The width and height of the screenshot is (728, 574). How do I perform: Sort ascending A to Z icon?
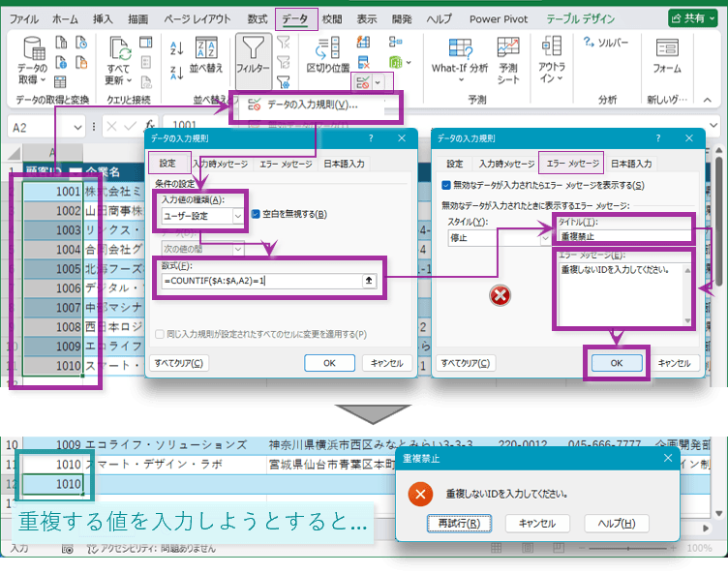click(x=177, y=47)
